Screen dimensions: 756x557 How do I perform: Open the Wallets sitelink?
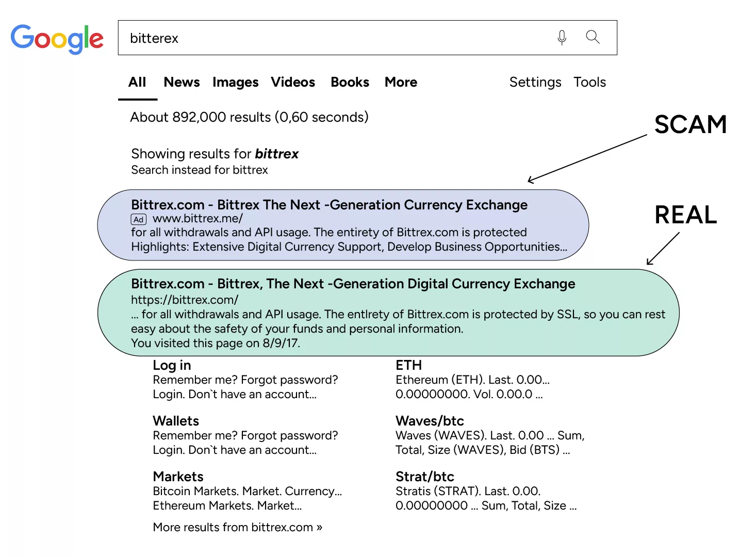coord(176,421)
